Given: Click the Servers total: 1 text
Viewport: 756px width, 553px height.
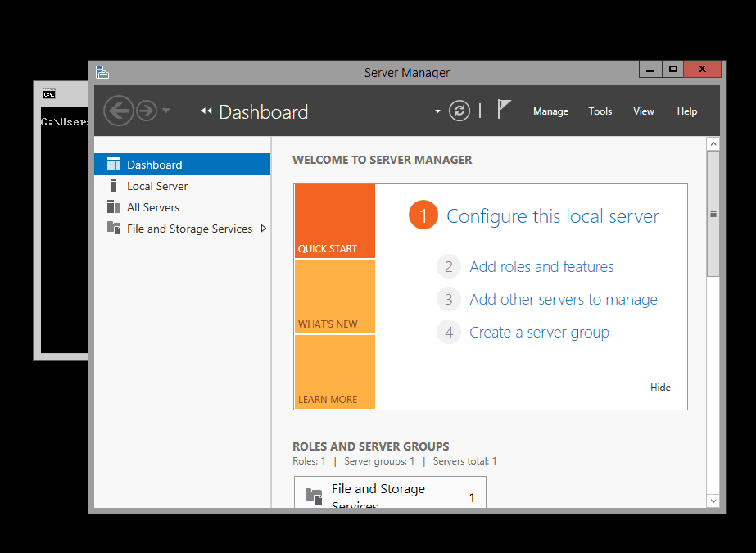Looking at the screenshot, I should [464, 461].
